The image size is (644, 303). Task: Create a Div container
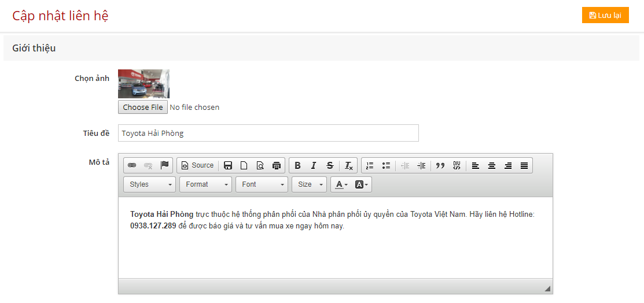coord(457,165)
